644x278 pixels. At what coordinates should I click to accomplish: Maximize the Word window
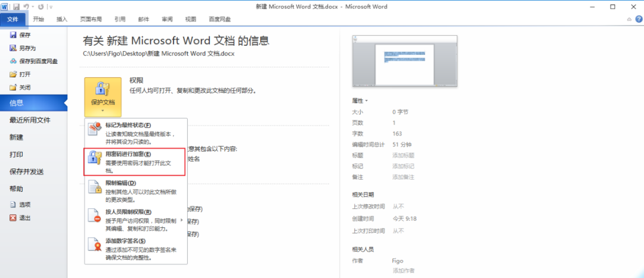point(612,7)
